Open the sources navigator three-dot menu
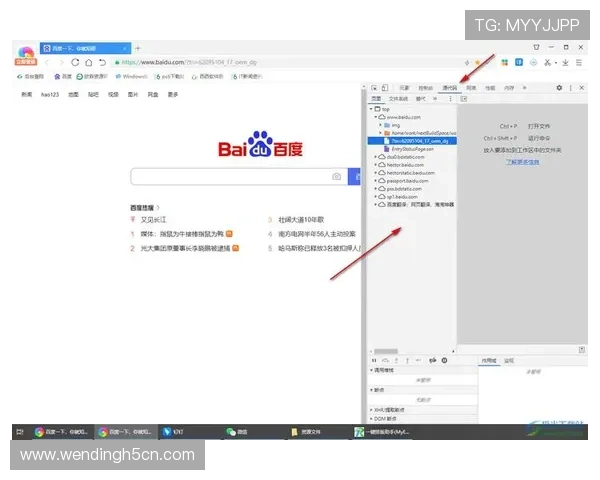Image resolution: width=600 pixels, height=480 pixels. [x=450, y=99]
